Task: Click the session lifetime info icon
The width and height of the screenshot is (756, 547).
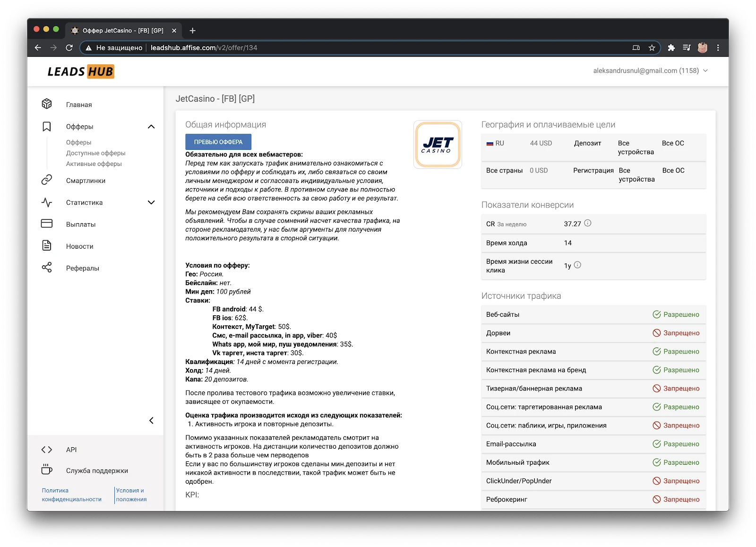Action: [577, 265]
